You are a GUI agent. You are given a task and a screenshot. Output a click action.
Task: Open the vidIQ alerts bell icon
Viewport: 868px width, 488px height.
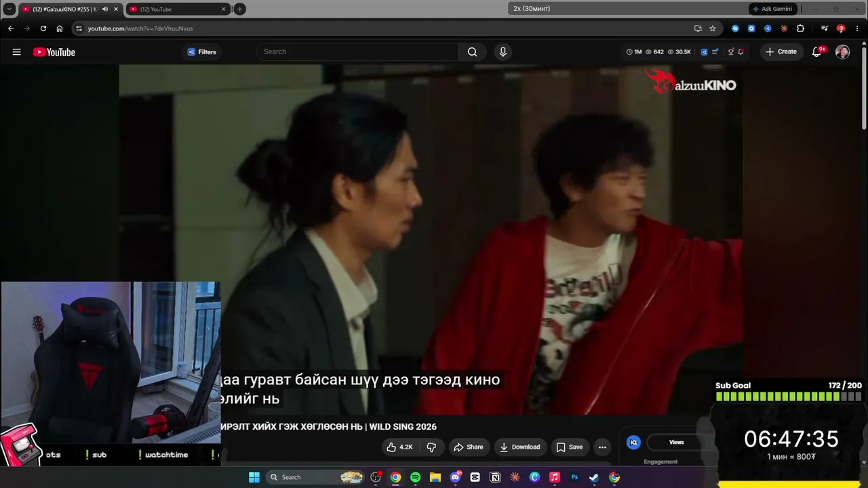741,52
